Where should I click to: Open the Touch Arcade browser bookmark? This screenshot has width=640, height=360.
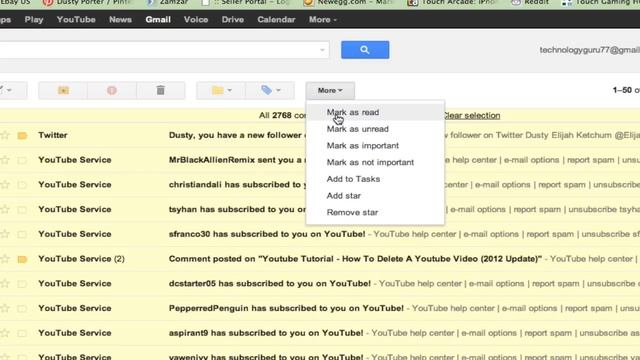[452, 2]
